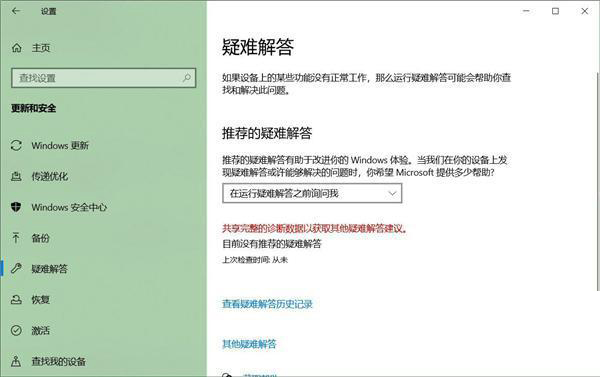Click the 疑难解答 page title

coord(258,47)
